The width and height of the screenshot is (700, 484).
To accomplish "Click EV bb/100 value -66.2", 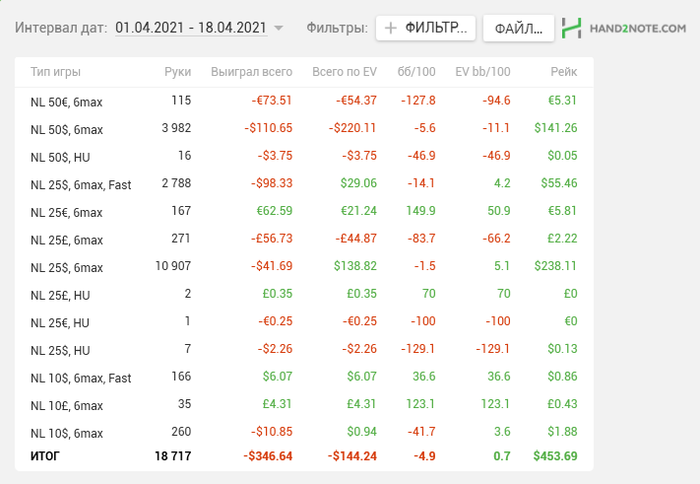I will coord(496,238).
